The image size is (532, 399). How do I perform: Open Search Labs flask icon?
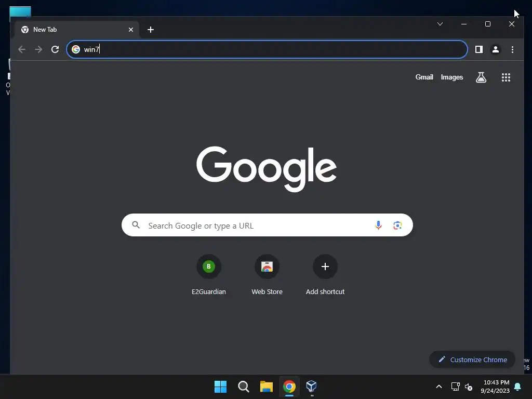tap(481, 77)
